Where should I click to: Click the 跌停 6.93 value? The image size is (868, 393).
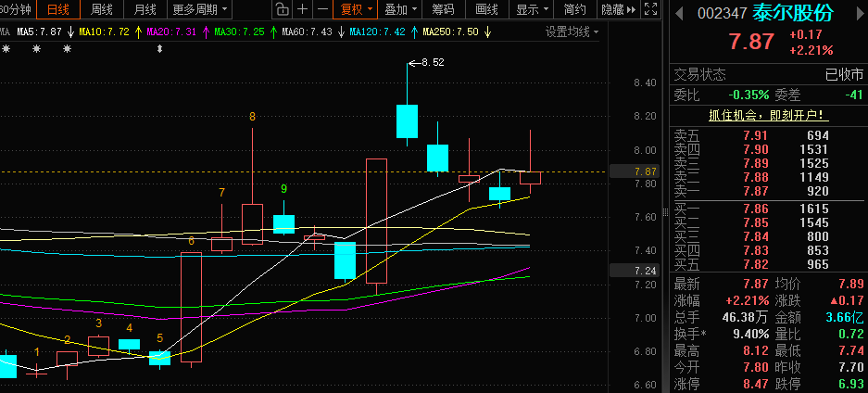click(849, 384)
